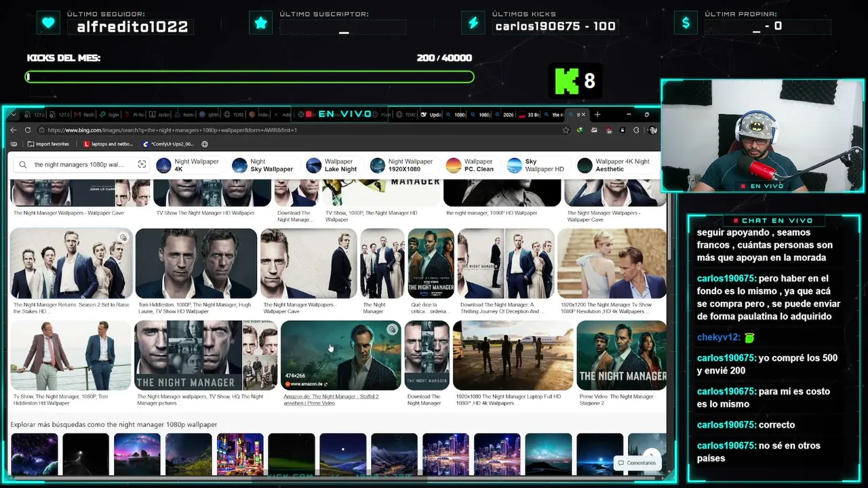
Task: Switch to the login browser tab
Action: pos(109,115)
